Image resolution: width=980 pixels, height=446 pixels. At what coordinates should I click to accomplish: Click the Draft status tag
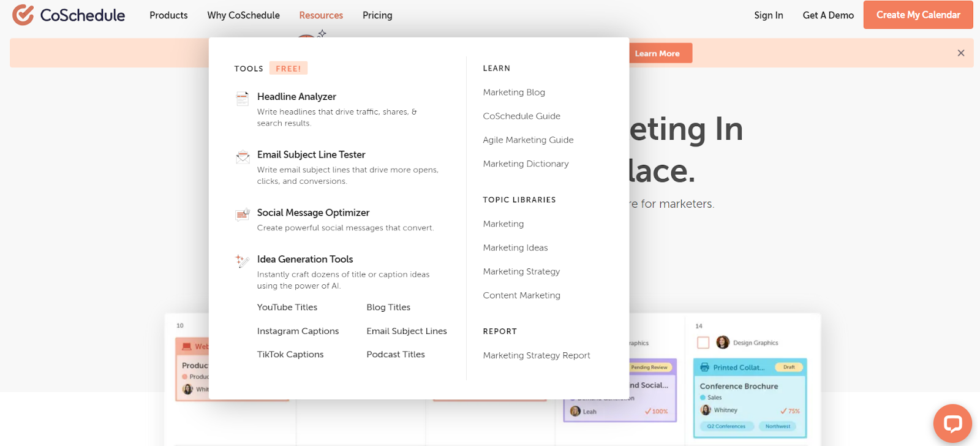click(789, 367)
